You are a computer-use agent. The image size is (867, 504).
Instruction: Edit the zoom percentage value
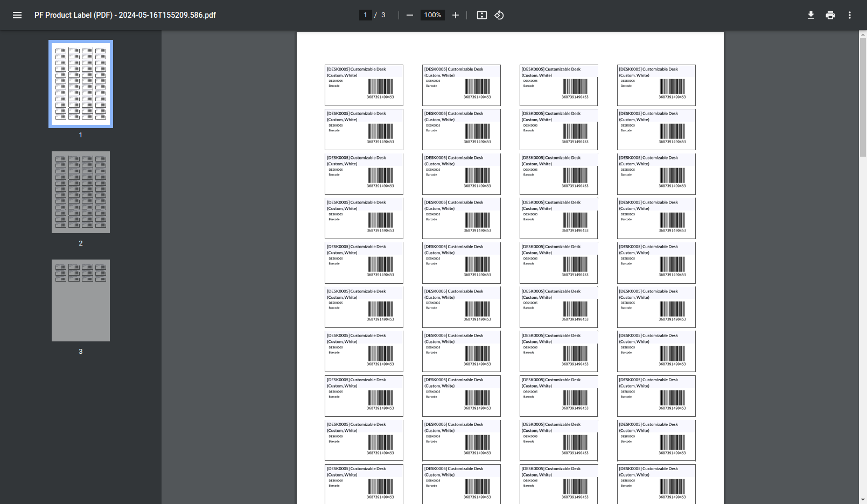click(x=432, y=15)
